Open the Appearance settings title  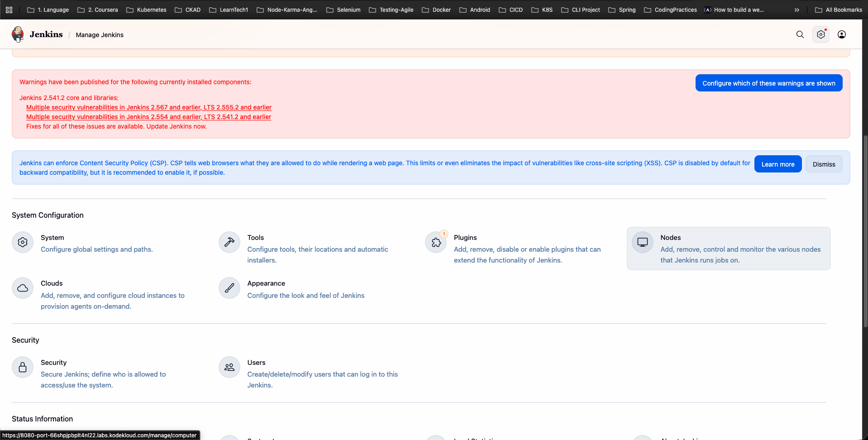click(x=266, y=283)
